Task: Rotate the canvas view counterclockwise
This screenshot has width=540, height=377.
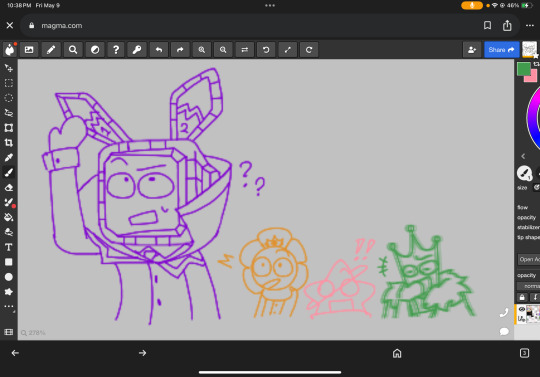Action: pos(266,50)
